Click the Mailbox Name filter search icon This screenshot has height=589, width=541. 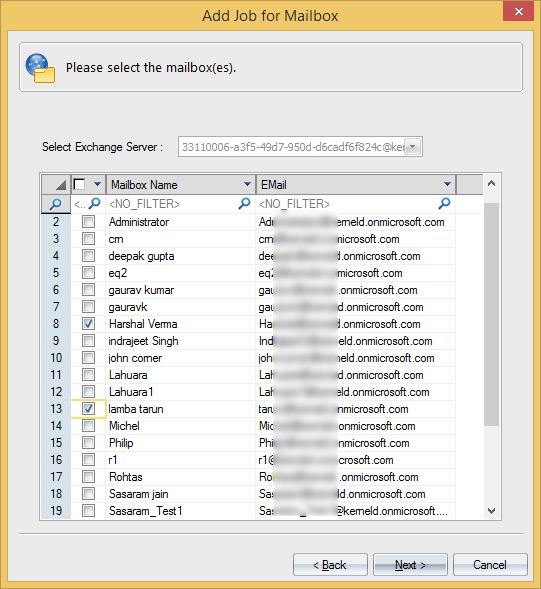(x=244, y=204)
